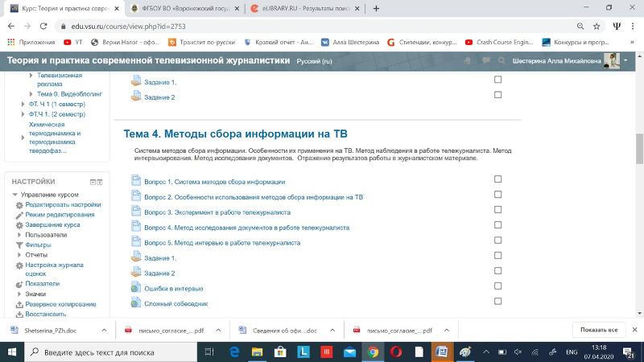Viewport: 644px width, 362px height.
Task: Click the page icon for Вопрос 1
Action: 136,181
